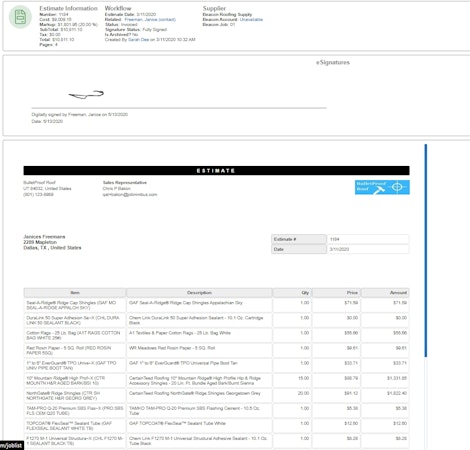
Task: Click the Dallas, TX address line
Action: (x=52, y=248)
